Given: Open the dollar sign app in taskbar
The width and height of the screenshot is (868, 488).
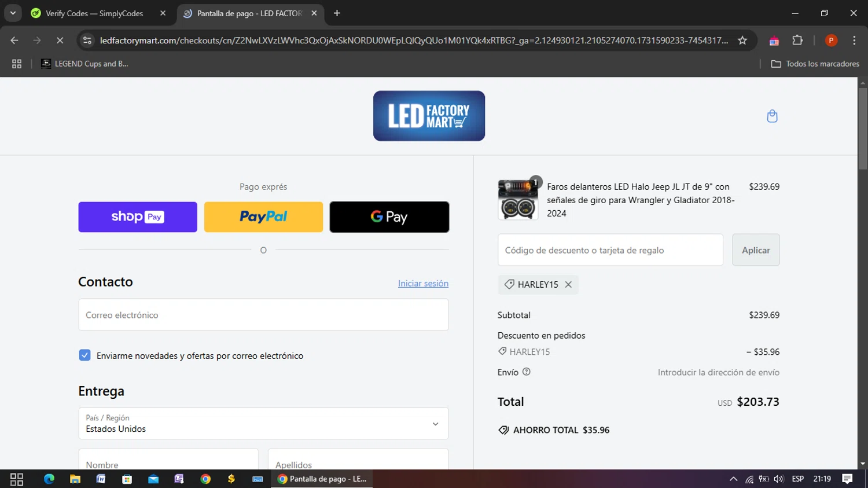Looking at the screenshot, I should (231, 479).
